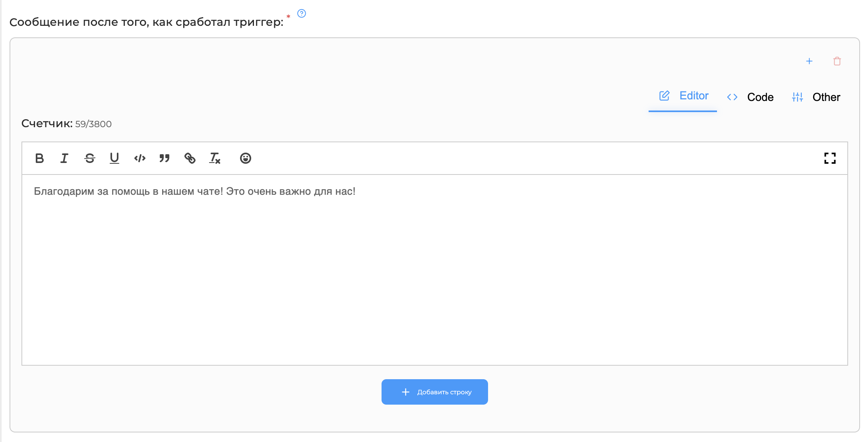Delete message block with trash icon
This screenshot has width=868, height=442.
click(x=837, y=61)
